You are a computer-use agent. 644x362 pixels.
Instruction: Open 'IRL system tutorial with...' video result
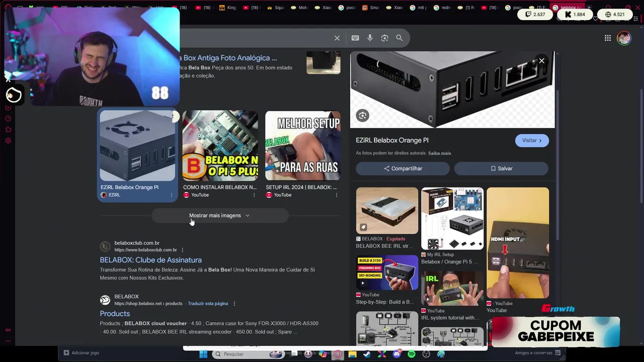(452, 289)
